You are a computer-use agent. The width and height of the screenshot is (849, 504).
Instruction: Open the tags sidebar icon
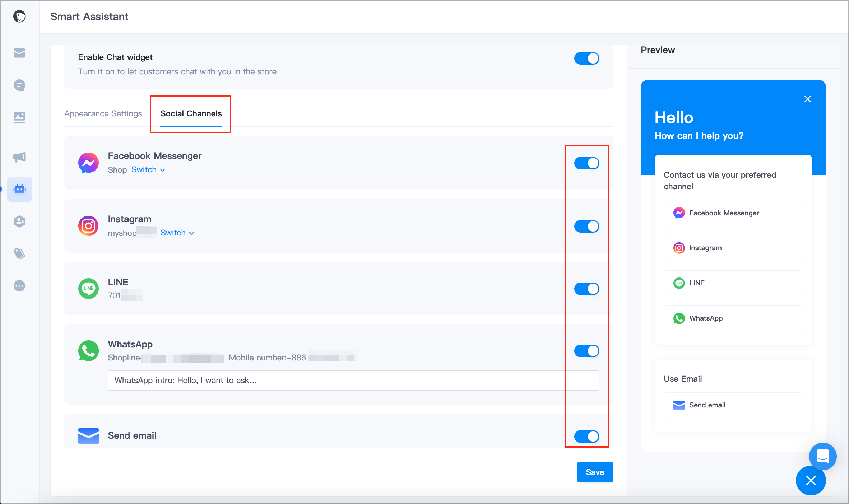(19, 253)
